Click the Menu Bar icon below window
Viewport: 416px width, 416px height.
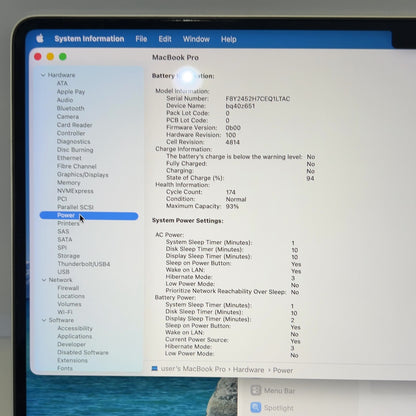click(x=256, y=390)
